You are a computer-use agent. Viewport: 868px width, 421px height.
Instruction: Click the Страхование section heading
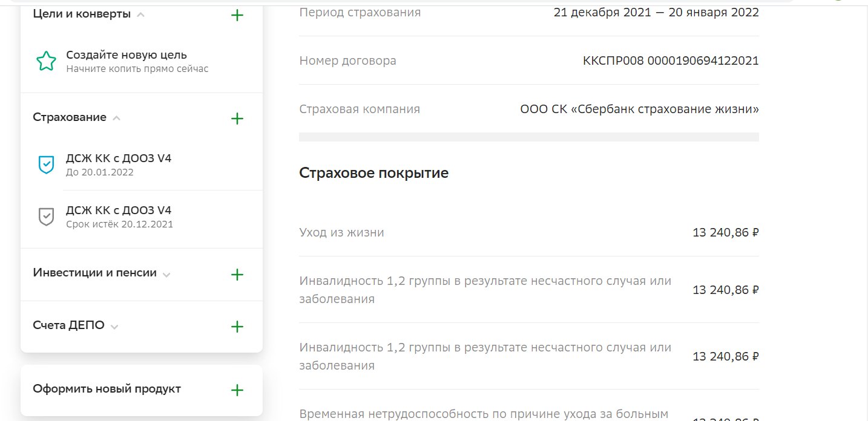click(x=70, y=117)
